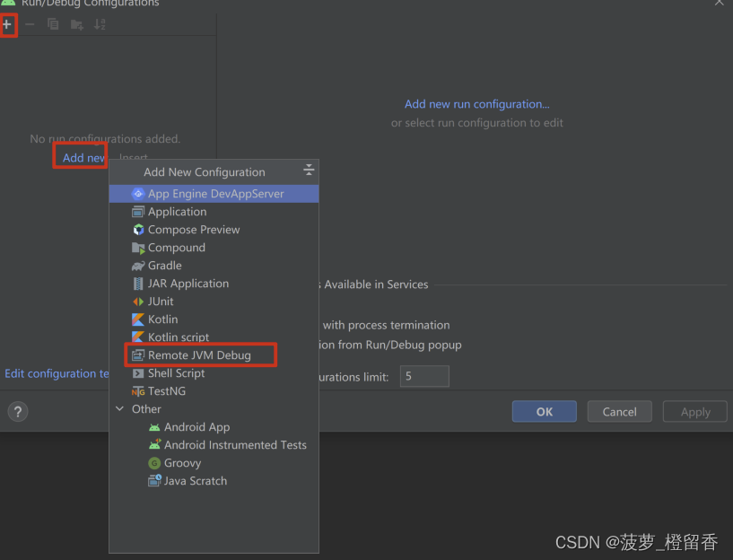Click the Java Scratch icon
This screenshot has height=560, width=733.
(154, 480)
